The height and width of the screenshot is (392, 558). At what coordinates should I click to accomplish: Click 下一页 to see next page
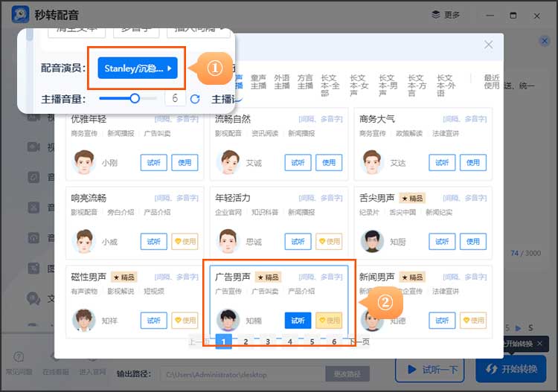pos(359,342)
